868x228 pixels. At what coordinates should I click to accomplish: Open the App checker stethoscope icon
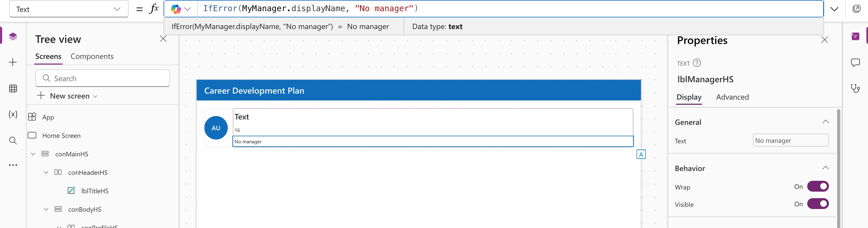click(x=855, y=88)
